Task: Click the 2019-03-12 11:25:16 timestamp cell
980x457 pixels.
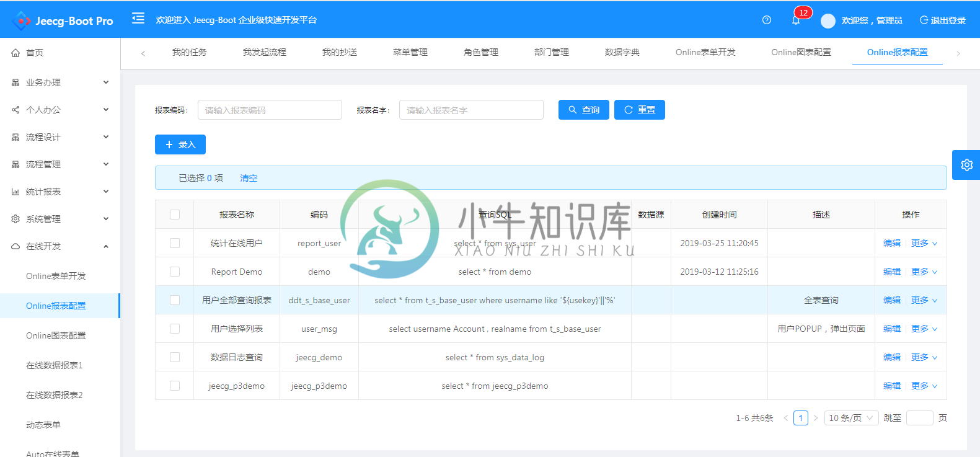Action: 719,272
